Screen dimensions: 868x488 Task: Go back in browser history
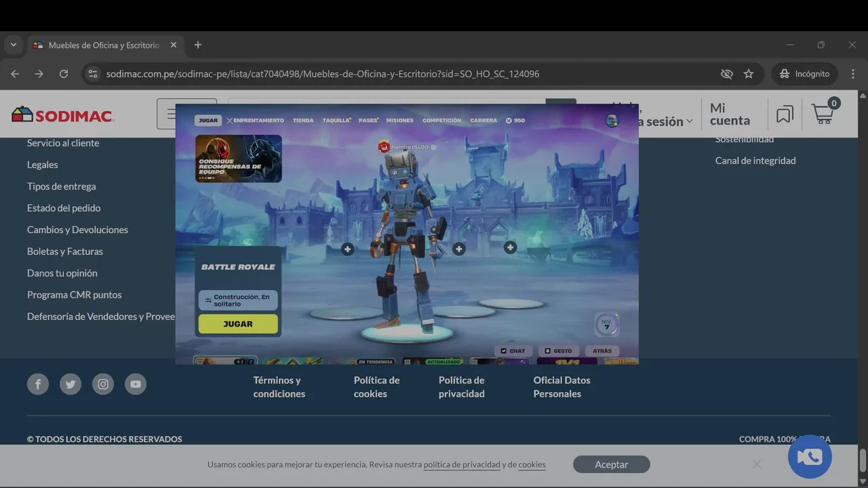(x=15, y=74)
